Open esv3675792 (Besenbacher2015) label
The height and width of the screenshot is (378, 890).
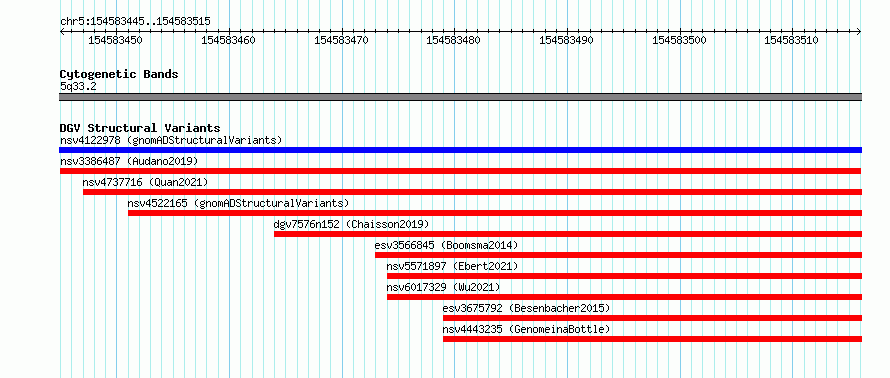click(x=526, y=308)
